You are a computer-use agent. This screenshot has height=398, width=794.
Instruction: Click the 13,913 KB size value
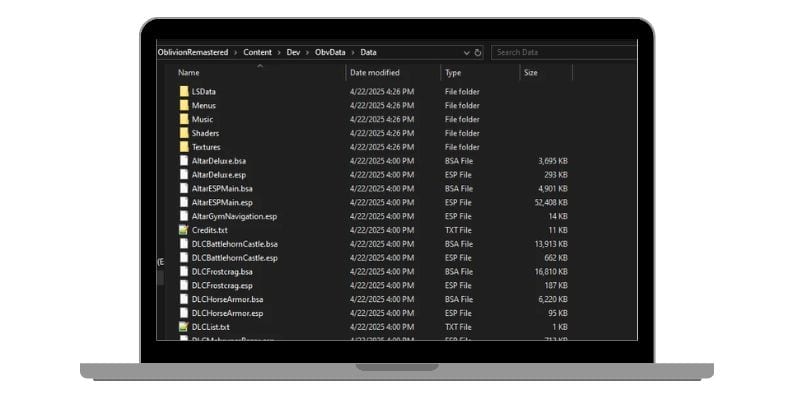[x=551, y=244]
